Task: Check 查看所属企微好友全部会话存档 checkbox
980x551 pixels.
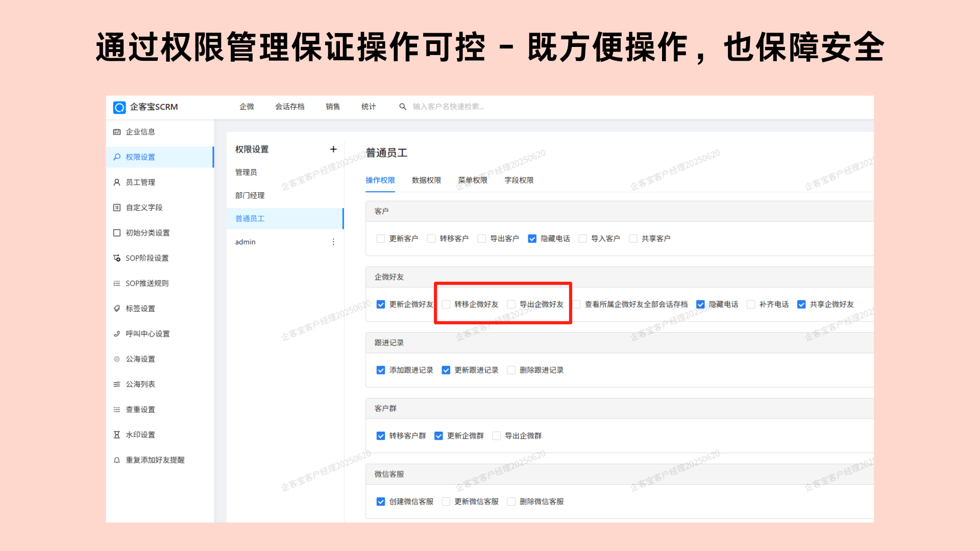Action: [577, 305]
